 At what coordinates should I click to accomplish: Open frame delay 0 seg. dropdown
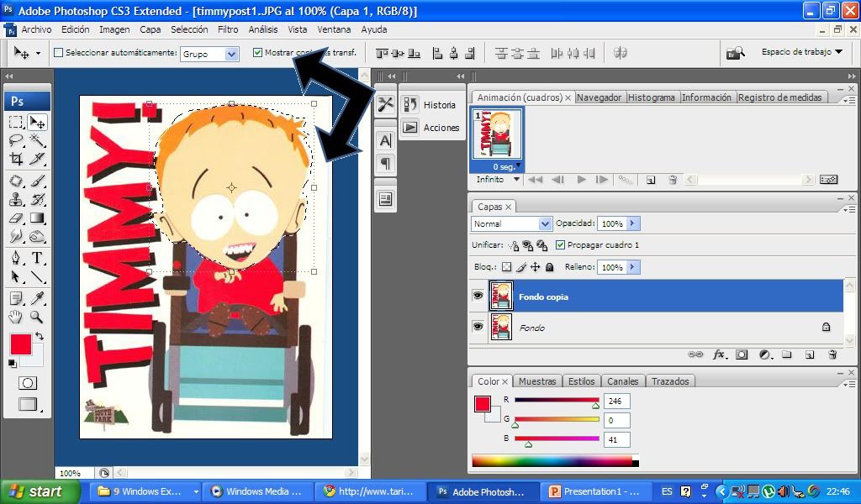506,166
